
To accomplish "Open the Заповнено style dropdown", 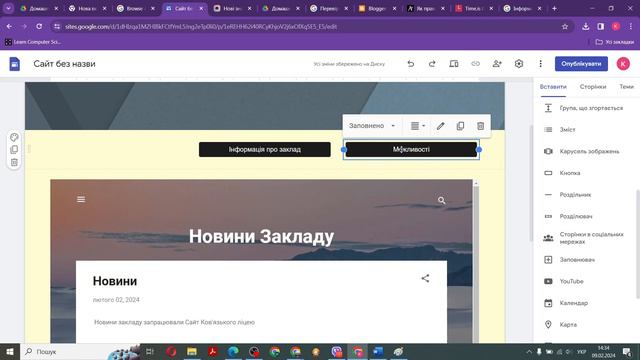I will (372, 126).
